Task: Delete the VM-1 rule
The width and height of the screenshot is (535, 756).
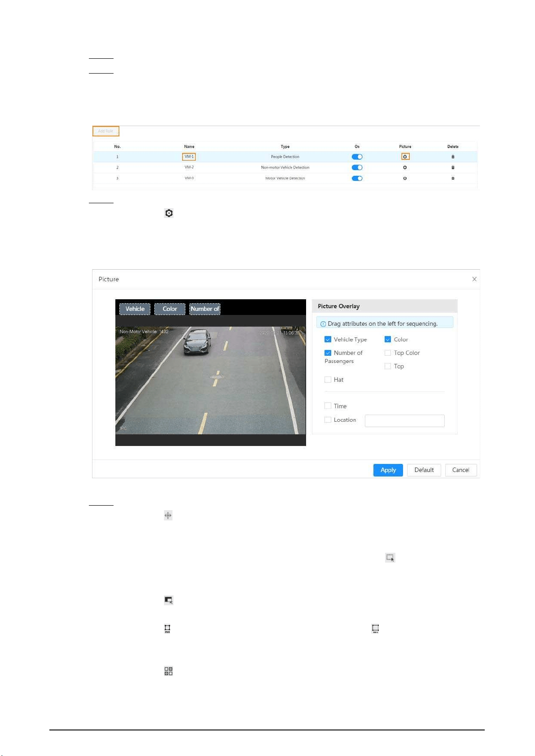Action: (x=453, y=157)
